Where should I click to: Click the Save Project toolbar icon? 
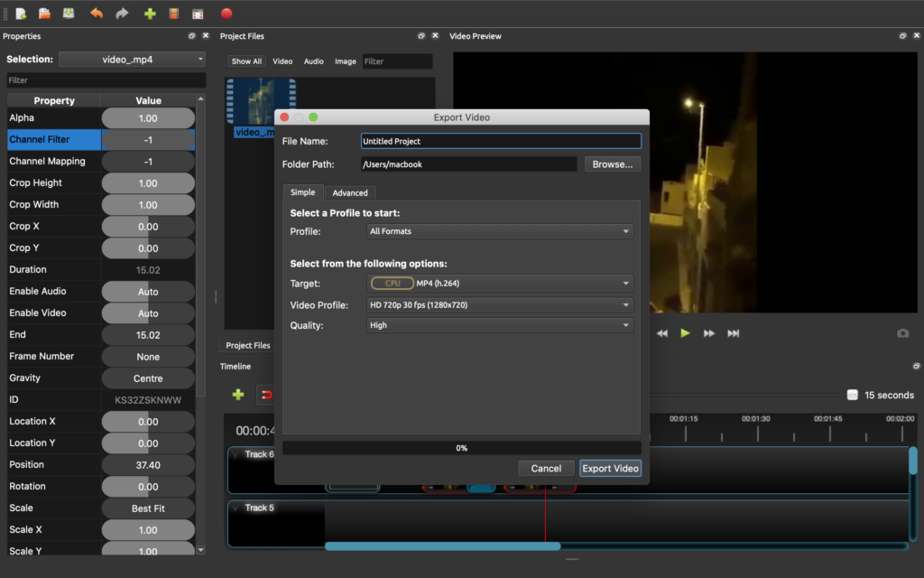click(69, 13)
